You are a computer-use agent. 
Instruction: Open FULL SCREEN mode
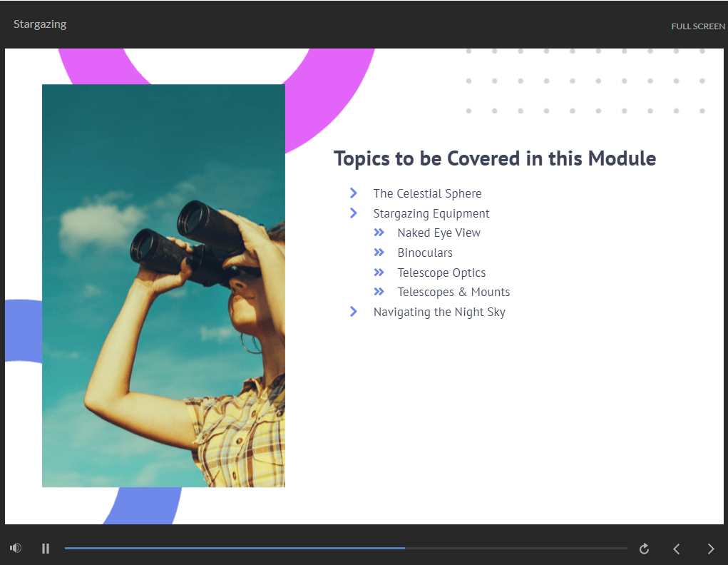click(698, 26)
